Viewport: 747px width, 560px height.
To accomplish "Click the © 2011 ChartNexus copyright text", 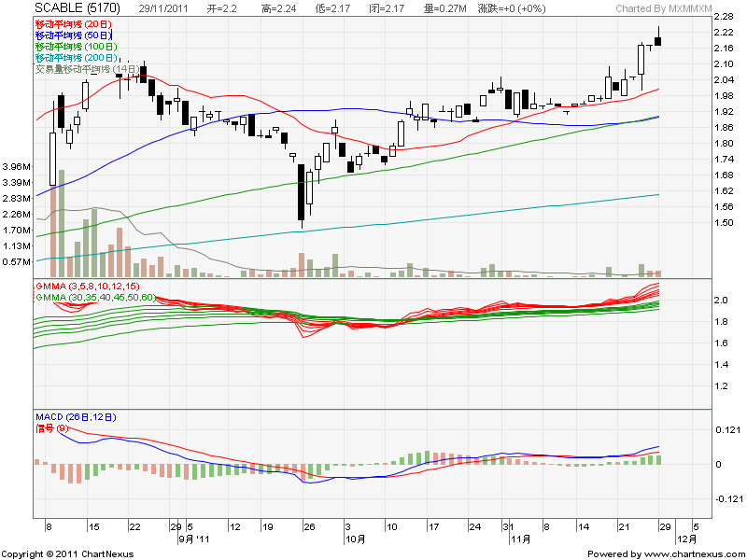I will tap(67, 554).
